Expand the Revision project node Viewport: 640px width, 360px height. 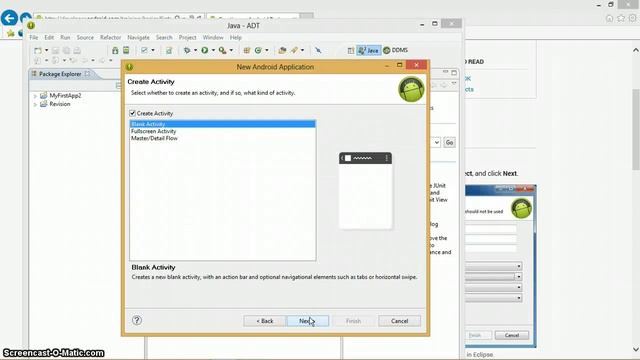point(35,104)
